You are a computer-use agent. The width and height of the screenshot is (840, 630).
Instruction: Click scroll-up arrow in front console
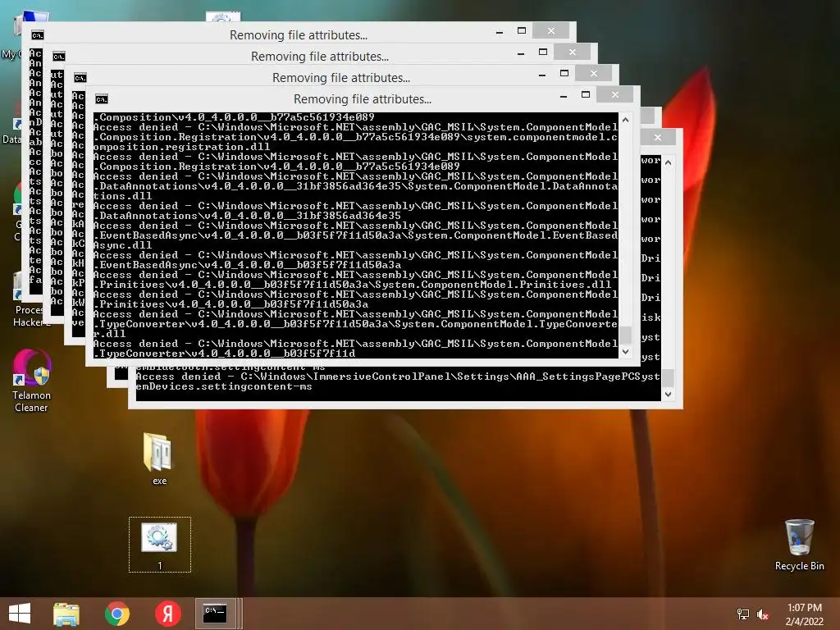coord(625,120)
